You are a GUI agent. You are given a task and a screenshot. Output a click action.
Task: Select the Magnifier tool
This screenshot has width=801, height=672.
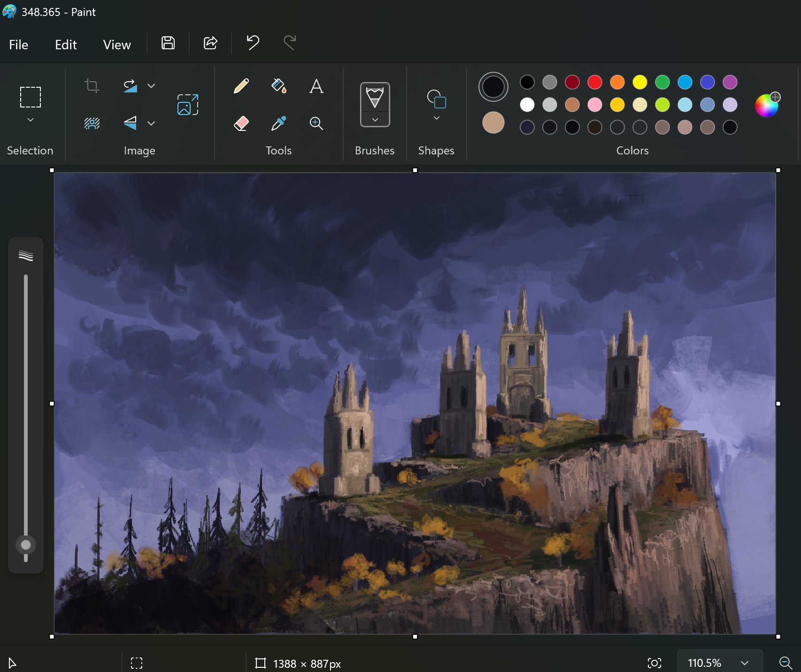(316, 123)
